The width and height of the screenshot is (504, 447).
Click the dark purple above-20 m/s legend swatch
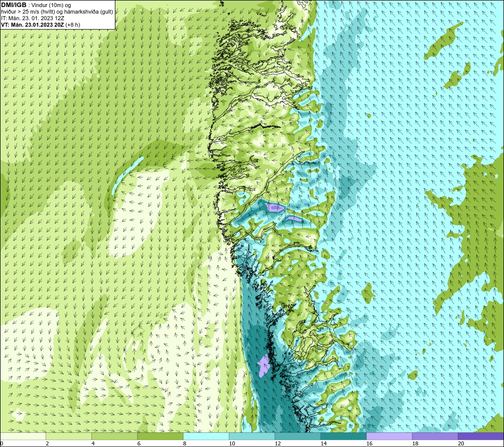[481, 436]
